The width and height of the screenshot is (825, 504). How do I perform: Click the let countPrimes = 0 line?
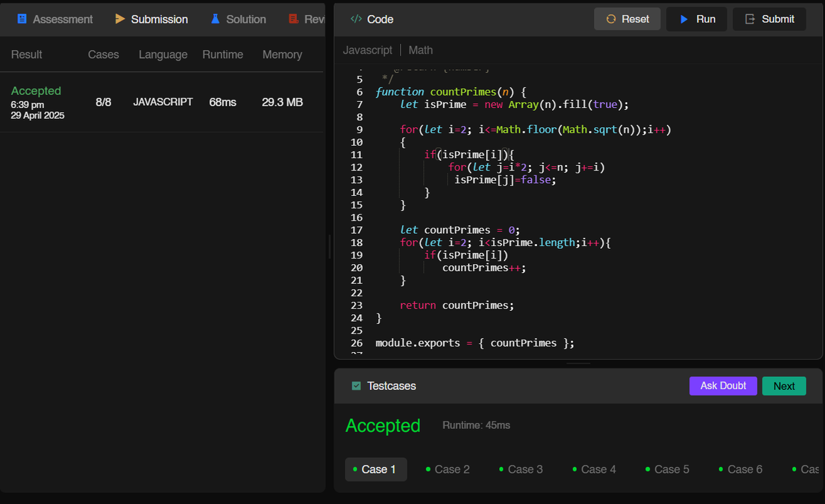pos(460,230)
